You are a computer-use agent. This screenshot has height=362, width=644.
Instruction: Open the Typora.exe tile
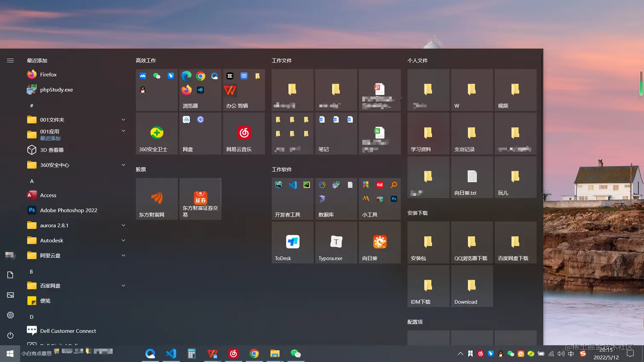point(336,242)
